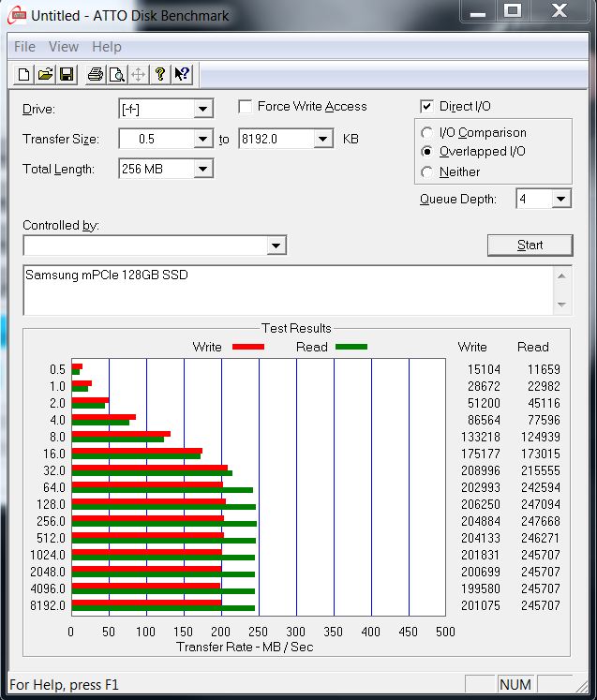597x700 pixels.
Task: Open a benchmark file via folder icon
Action: (x=45, y=74)
